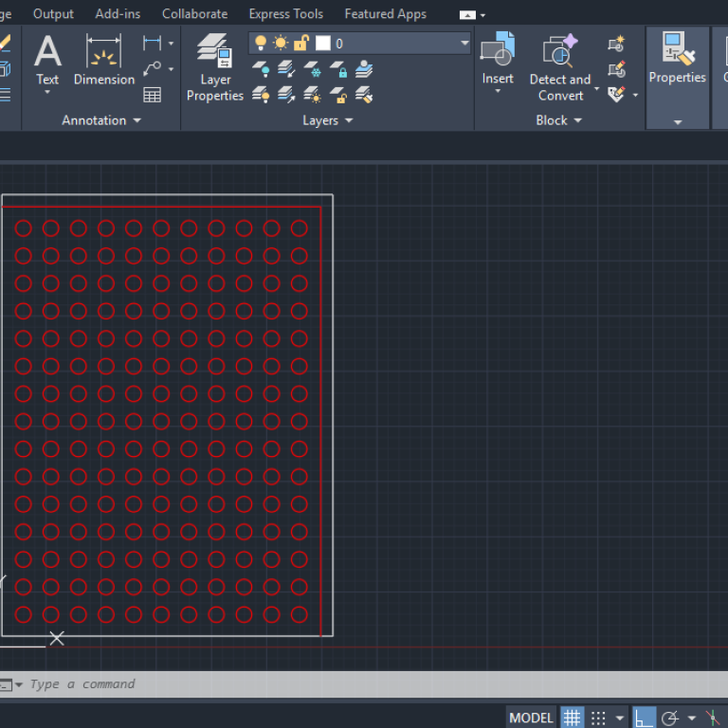Toggle polar tracking in status bar

[x=669, y=718]
